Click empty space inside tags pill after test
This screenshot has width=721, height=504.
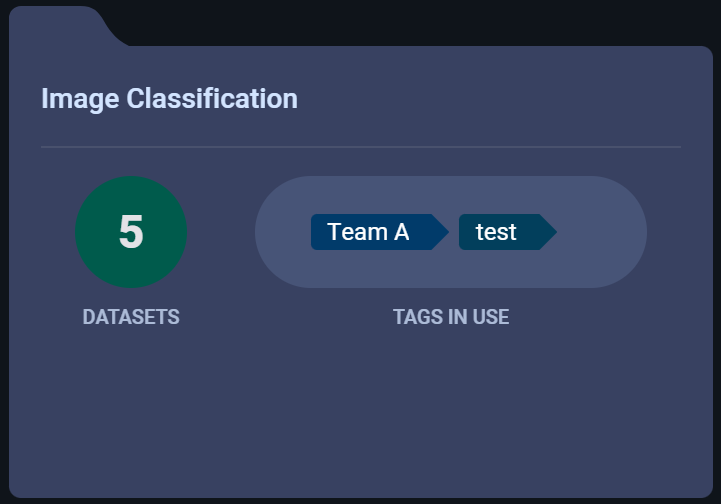(x=600, y=232)
